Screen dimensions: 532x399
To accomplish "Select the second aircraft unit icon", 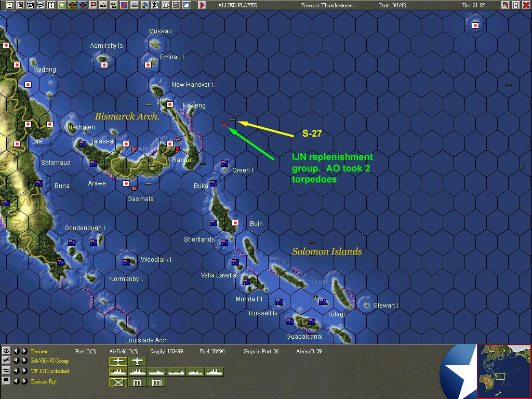I will (x=137, y=362).
